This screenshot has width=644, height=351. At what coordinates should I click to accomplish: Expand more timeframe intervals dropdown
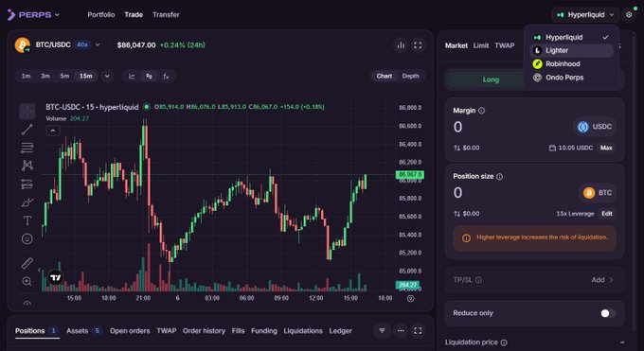tap(107, 76)
